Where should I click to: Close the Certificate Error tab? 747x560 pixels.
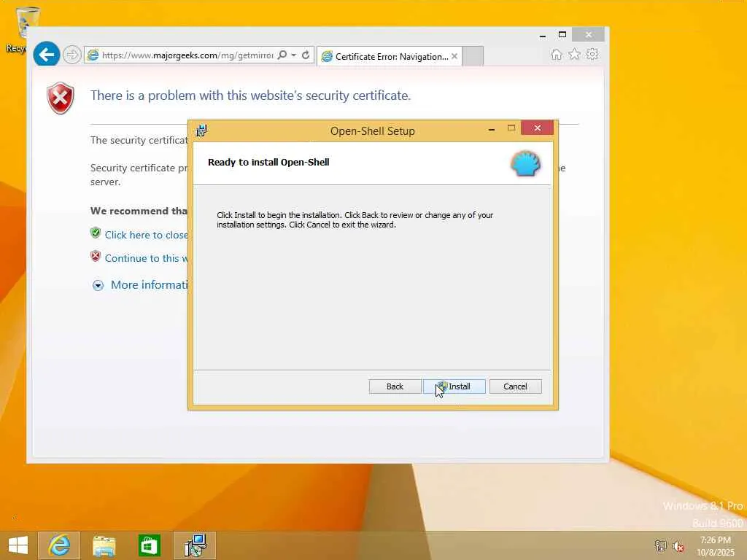454,56
